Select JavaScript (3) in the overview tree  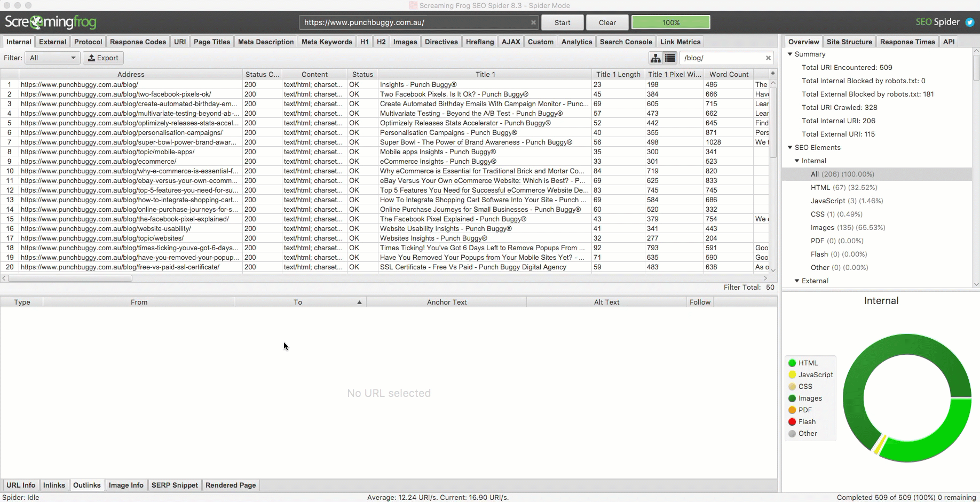(x=847, y=201)
